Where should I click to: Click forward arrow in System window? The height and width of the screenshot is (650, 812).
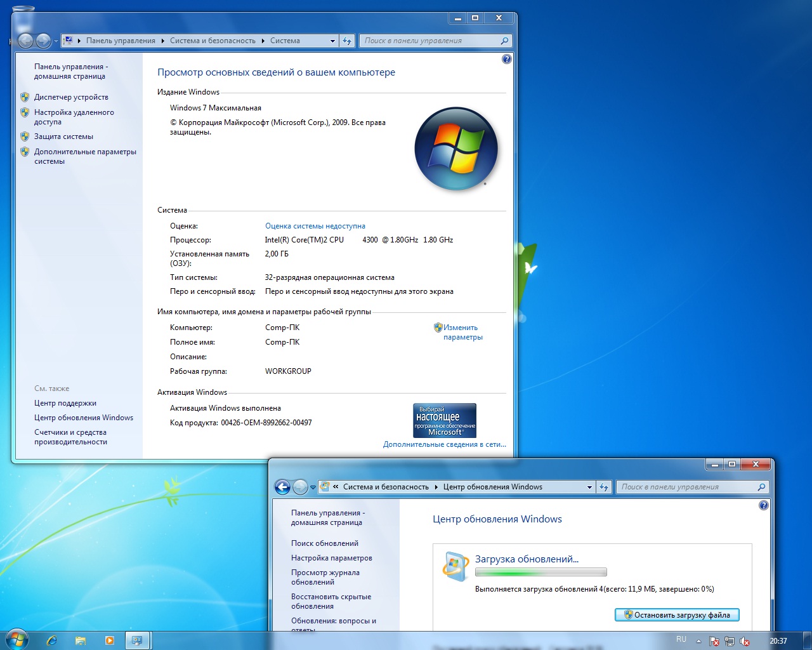pyautogui.click(x=43, y=41)
